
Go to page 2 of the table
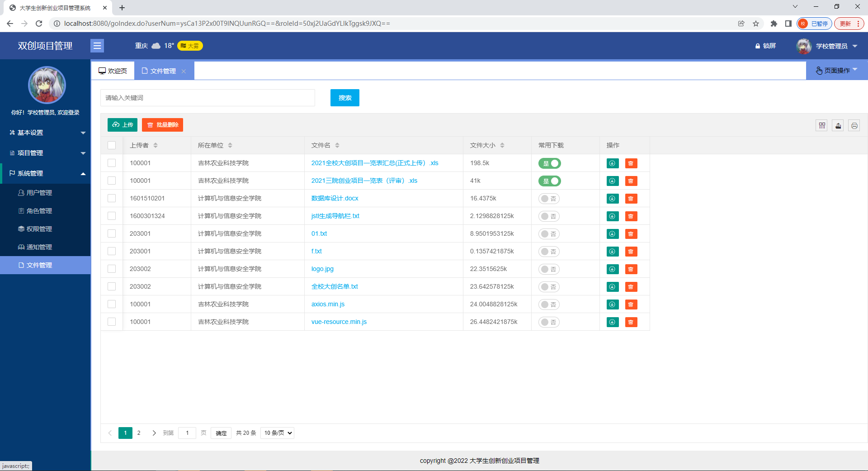pyautogui.click(x=139, y=433)
